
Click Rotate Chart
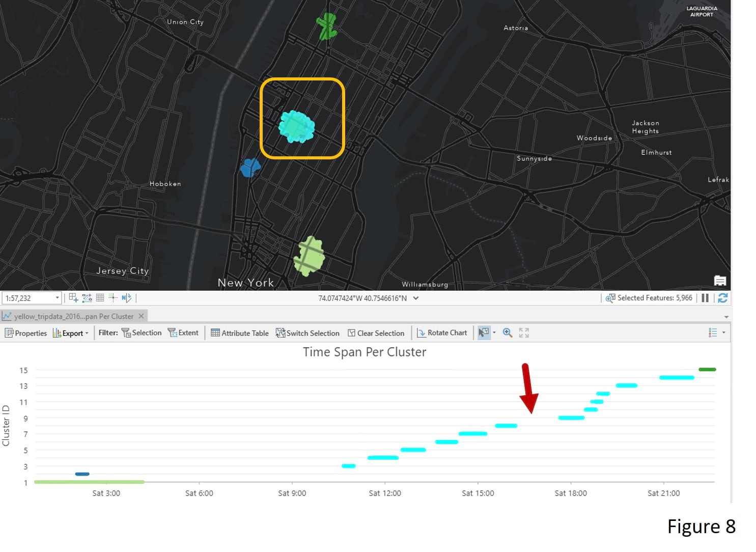(x=442, y=333)
